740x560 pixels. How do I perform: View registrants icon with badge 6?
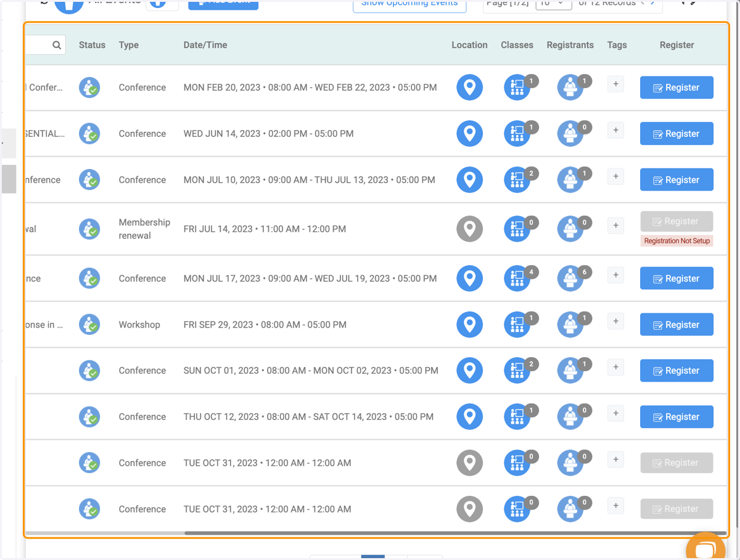570,279
